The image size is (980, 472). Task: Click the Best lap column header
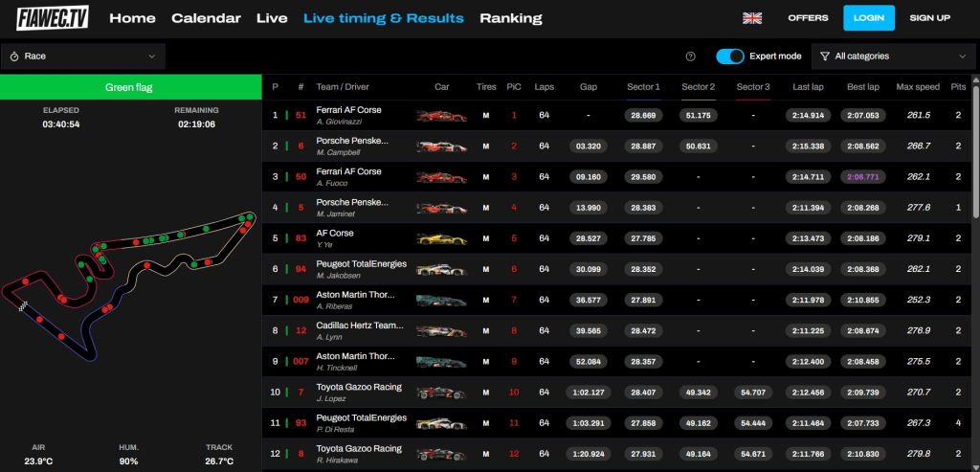click(x=863, y=87)
